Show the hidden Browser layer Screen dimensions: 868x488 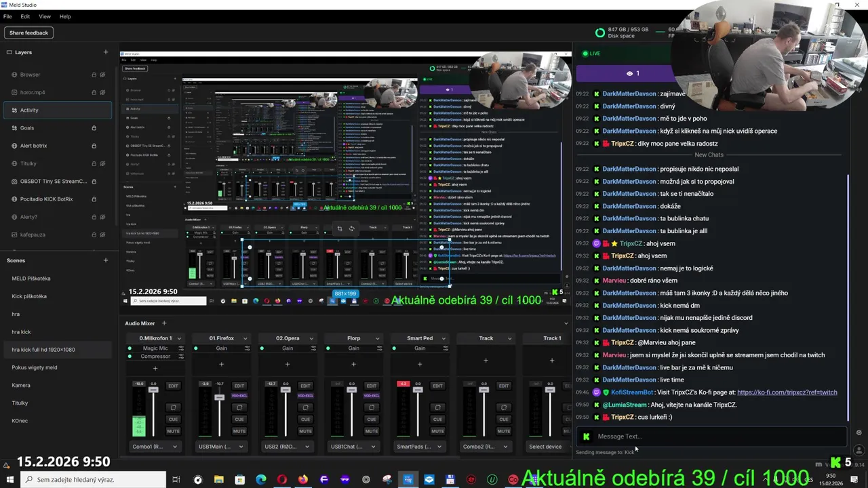click(102, 75)
